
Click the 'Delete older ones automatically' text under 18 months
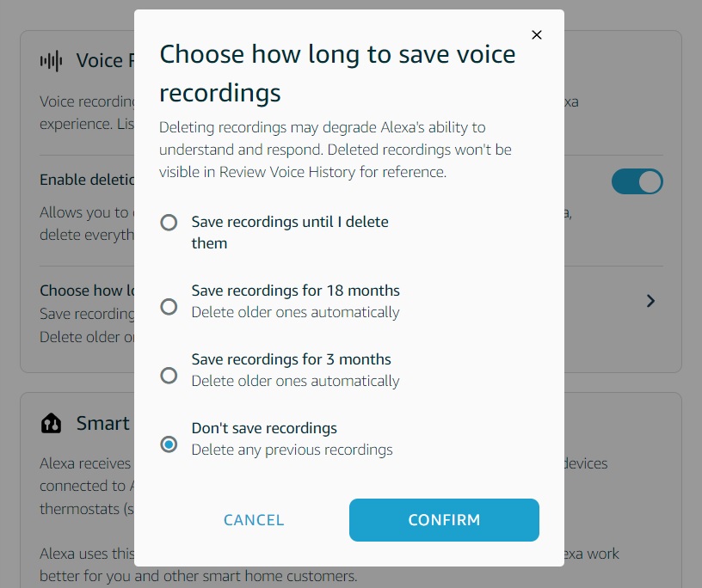pyautogui.click(x=295, y=312)
